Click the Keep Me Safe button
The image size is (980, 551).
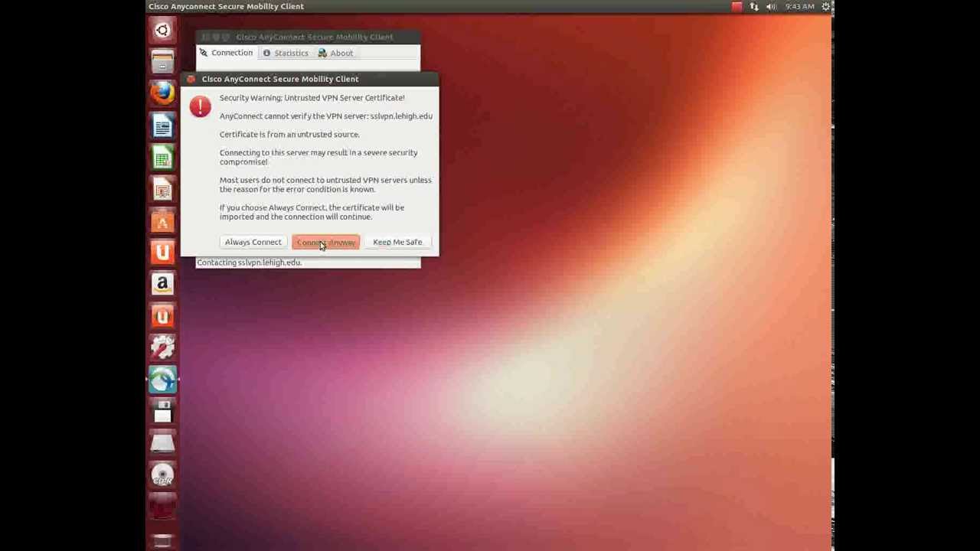click(x=397, y=242)
